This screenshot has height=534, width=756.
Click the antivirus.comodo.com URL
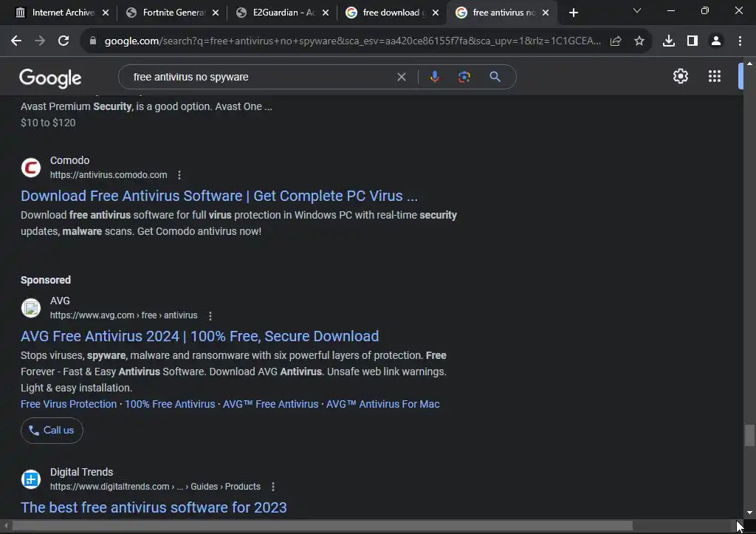pos(109,175)
